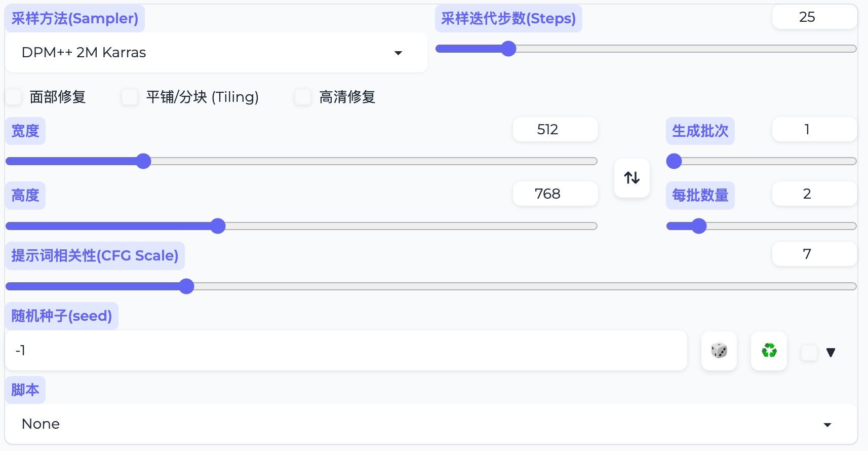Click the 宽度 slider handle

[143, 161]
